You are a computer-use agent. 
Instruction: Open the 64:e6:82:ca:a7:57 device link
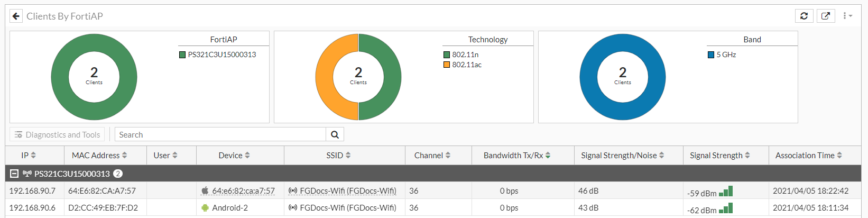pos(243,191)
